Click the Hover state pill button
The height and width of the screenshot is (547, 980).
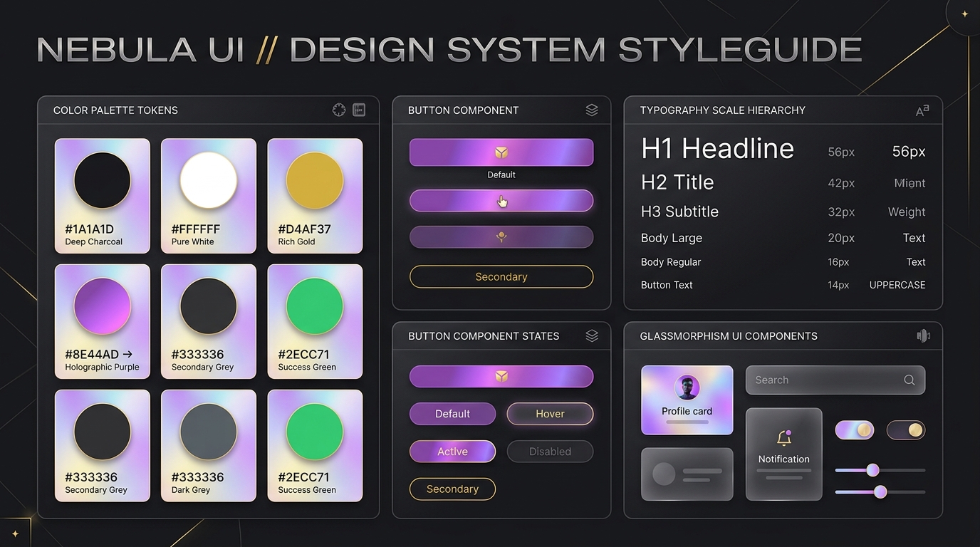tap(550, 414)
